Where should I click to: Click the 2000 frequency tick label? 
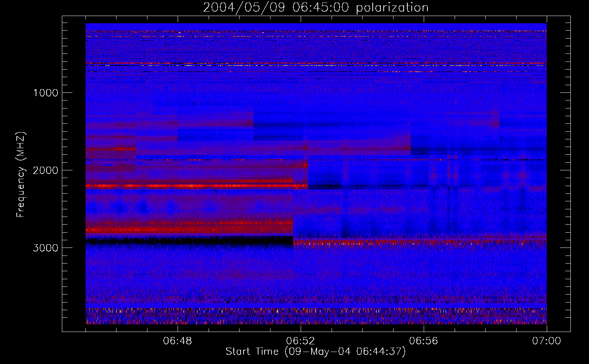tap(46, 170)
